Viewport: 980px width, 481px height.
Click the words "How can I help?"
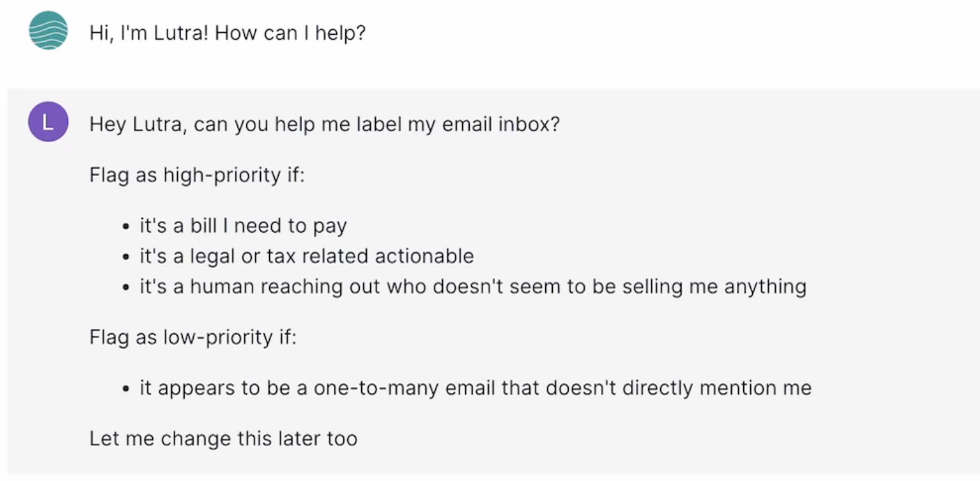(x=291, y=32)
